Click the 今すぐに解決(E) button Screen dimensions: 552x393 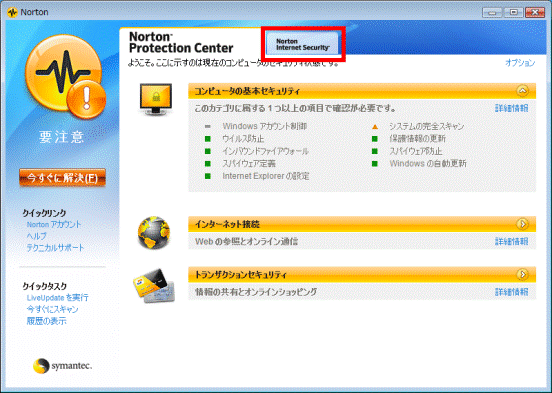click(x=63, y=178)
